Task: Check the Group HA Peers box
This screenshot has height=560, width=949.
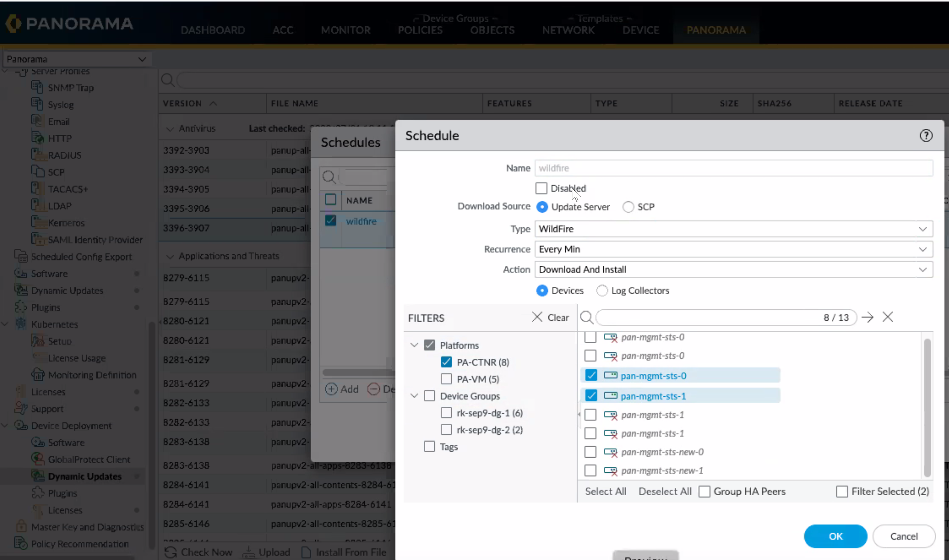Action: (x=704, y=491)
